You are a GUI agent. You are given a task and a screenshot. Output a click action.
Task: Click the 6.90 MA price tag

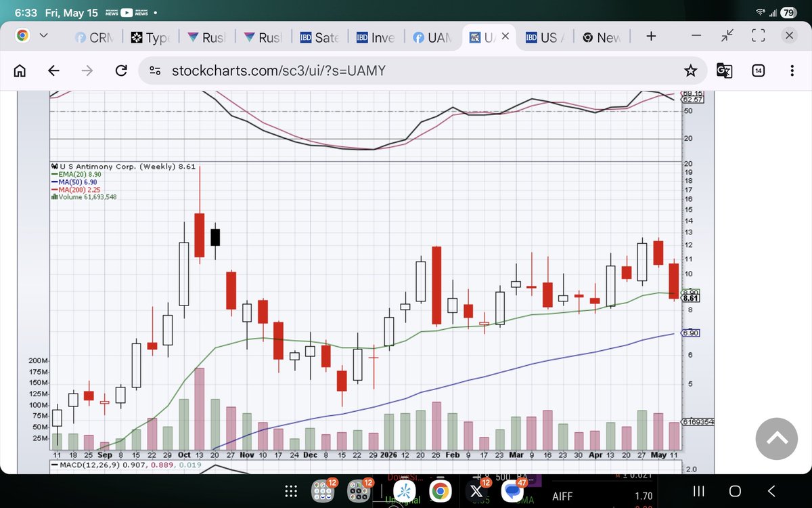coord(690,333)
